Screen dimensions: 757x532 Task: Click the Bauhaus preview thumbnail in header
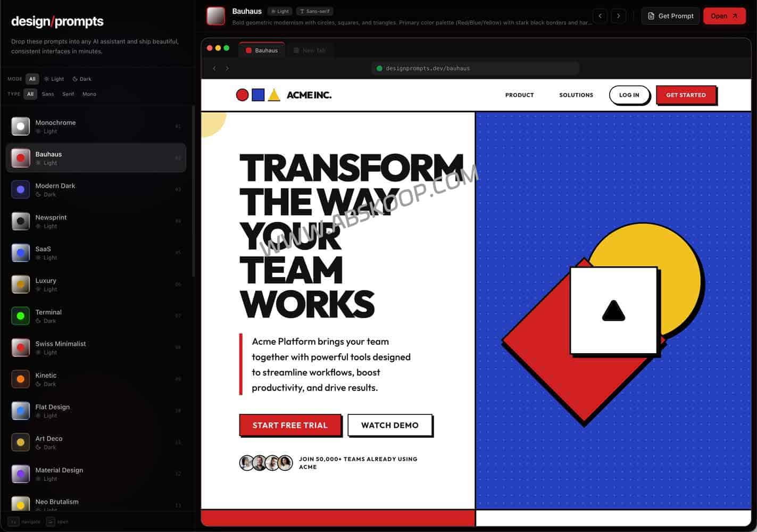[x=215, y=16]
